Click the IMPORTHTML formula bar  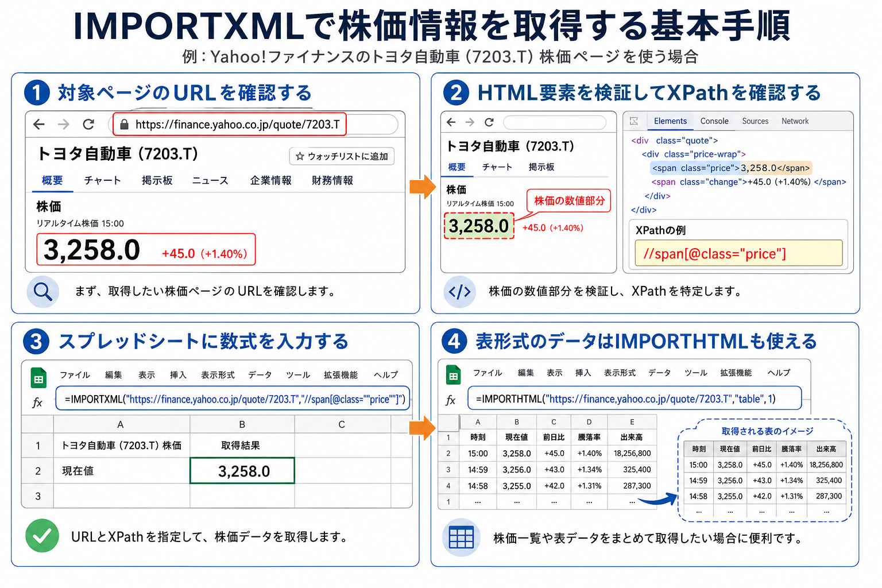pos(634,398)
